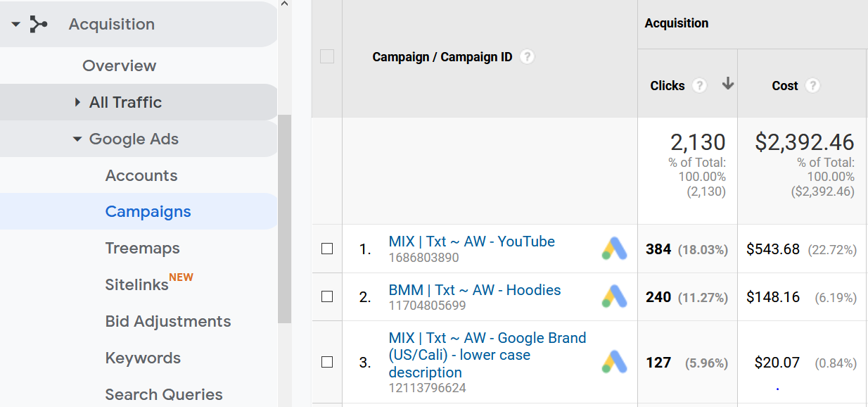Open the Treemaps report in the sidebar
The width and height of the screenshot is (868, 407).
click(142, 248)
